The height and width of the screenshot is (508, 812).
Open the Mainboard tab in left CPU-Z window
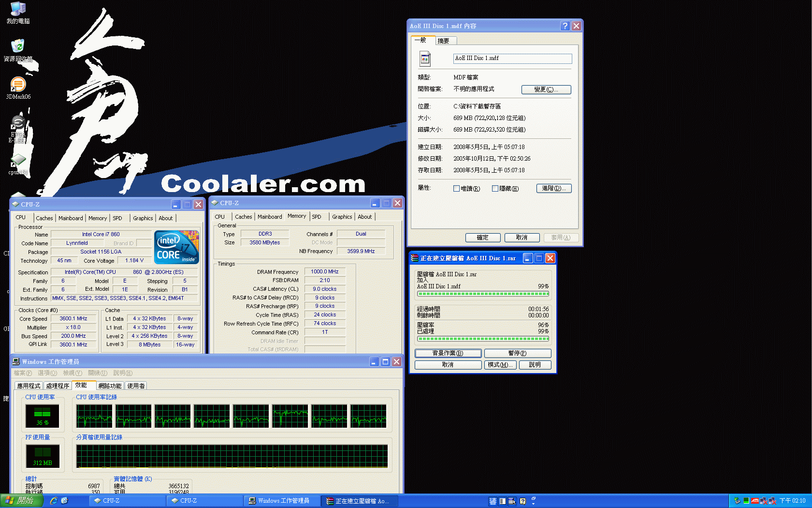(71, 218)
